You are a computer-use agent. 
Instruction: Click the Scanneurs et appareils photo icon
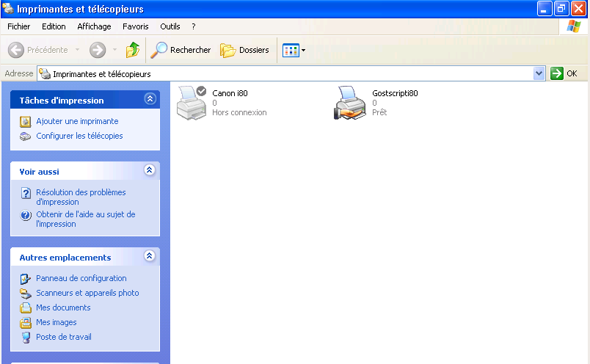tap(25, 294)
